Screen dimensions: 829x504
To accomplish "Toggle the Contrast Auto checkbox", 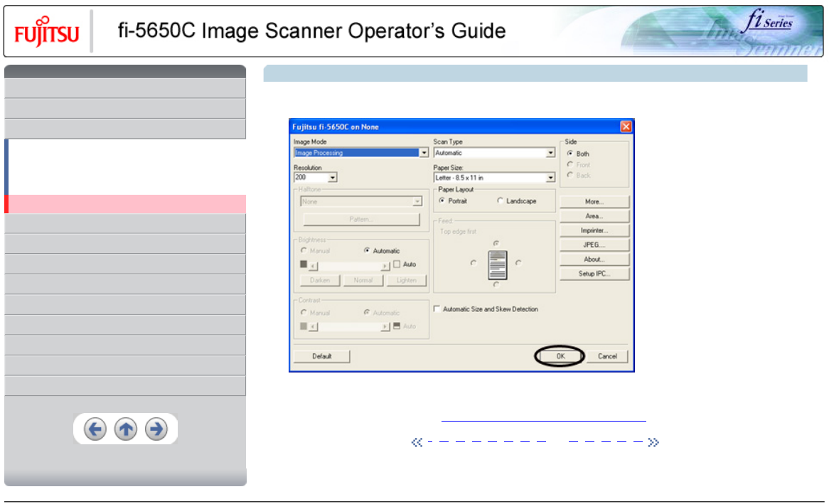I will pyautogui.click(x=397, y=326).
